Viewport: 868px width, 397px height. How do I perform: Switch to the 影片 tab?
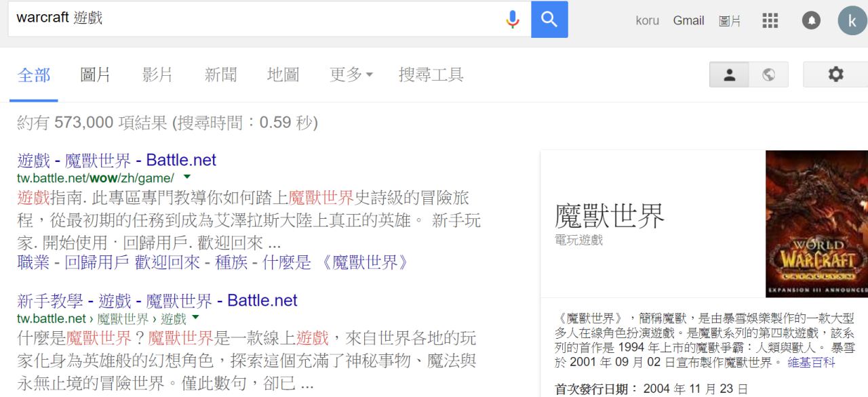158,75
